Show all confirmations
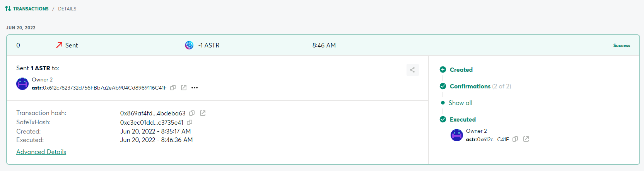 click(x=460, y=103)
